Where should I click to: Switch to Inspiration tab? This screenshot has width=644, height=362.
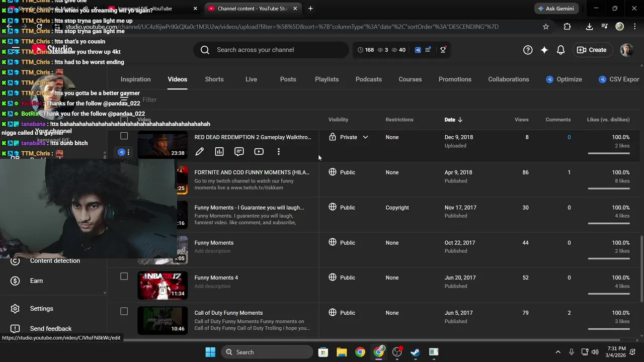(x=135, y=79)
